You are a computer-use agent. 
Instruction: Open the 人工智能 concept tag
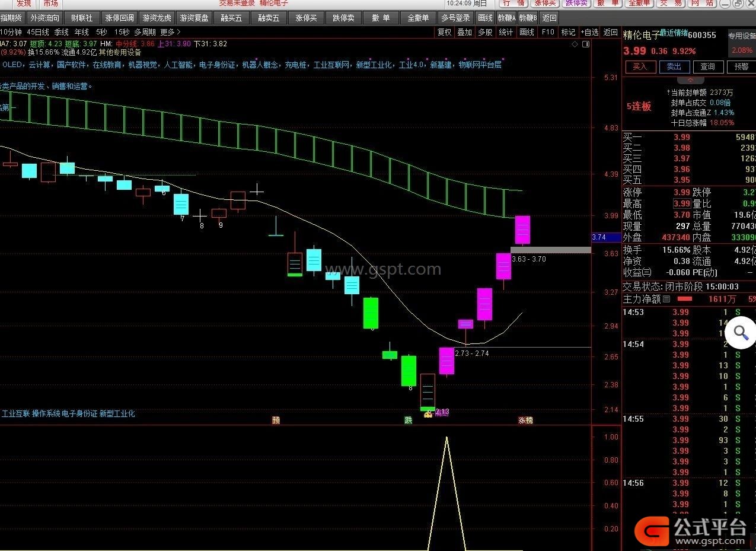(178, 65)
